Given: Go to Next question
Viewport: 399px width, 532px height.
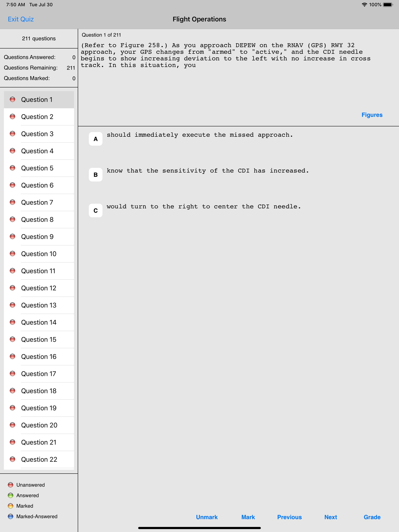Looking at the screenshot, I should (x=331, y=517).
